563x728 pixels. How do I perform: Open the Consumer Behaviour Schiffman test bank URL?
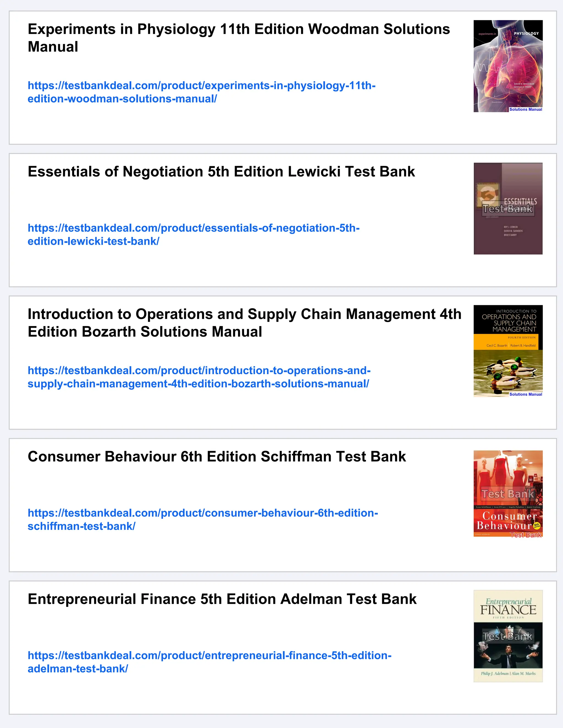coord(203,519)
